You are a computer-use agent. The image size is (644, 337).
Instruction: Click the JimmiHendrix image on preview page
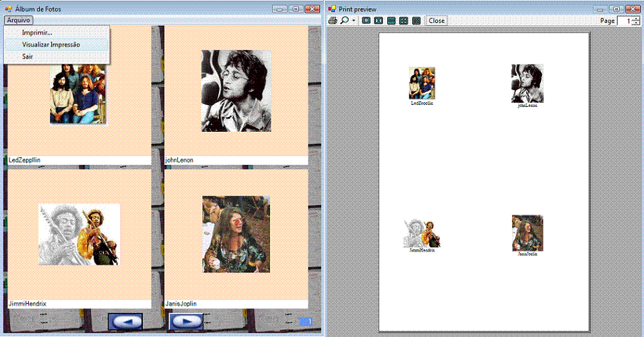click(422, 233)
